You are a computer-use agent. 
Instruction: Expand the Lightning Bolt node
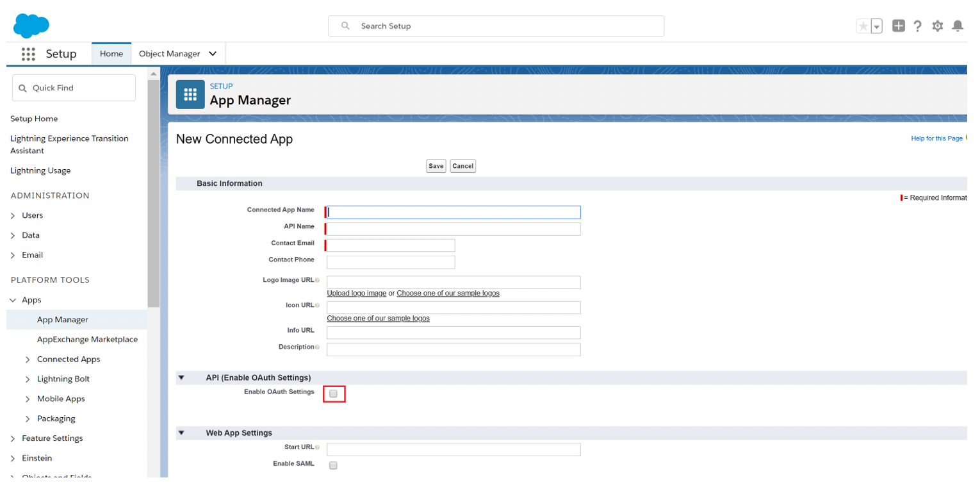point(28,379)
